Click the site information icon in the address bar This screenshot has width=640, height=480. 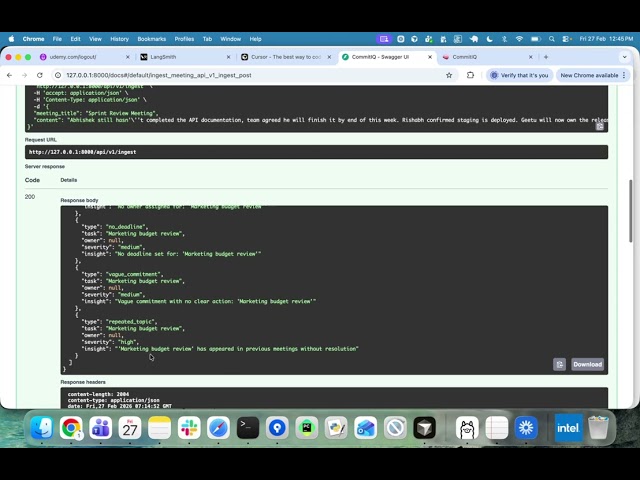click(58, 75)
